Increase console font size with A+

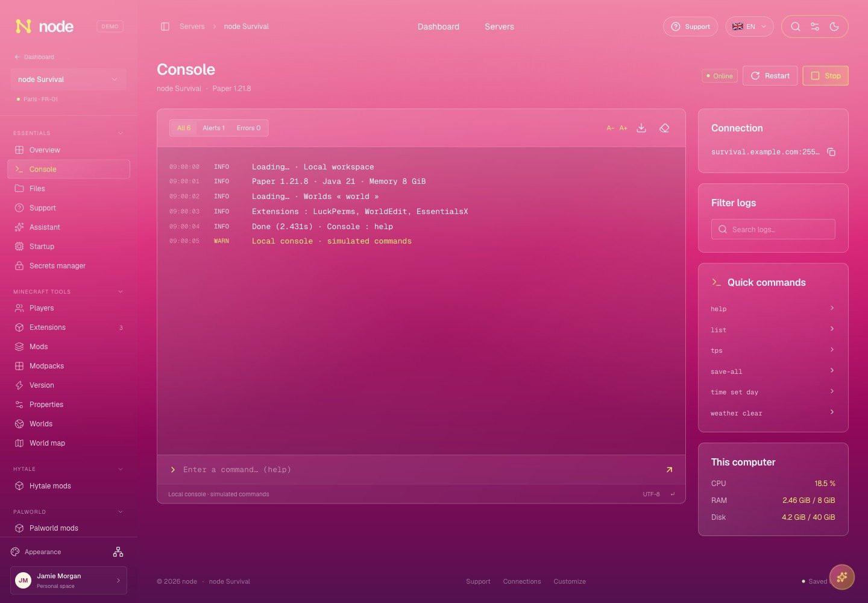624,128
